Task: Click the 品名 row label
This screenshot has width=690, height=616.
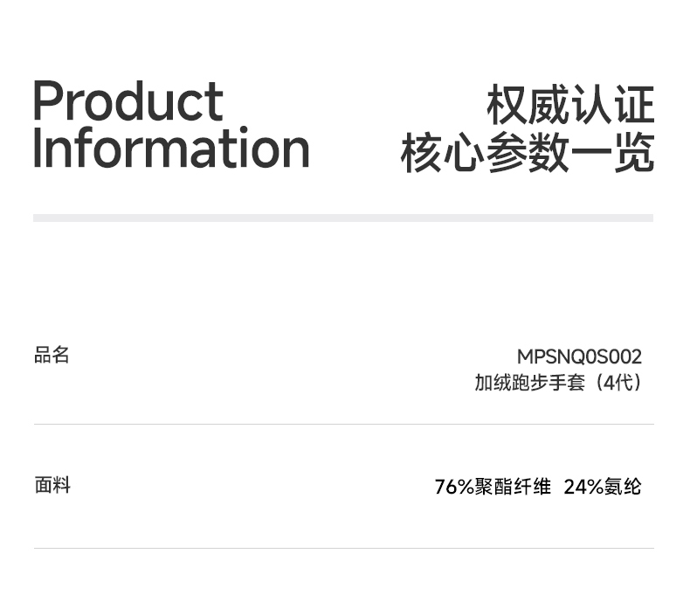Action: 52,355
